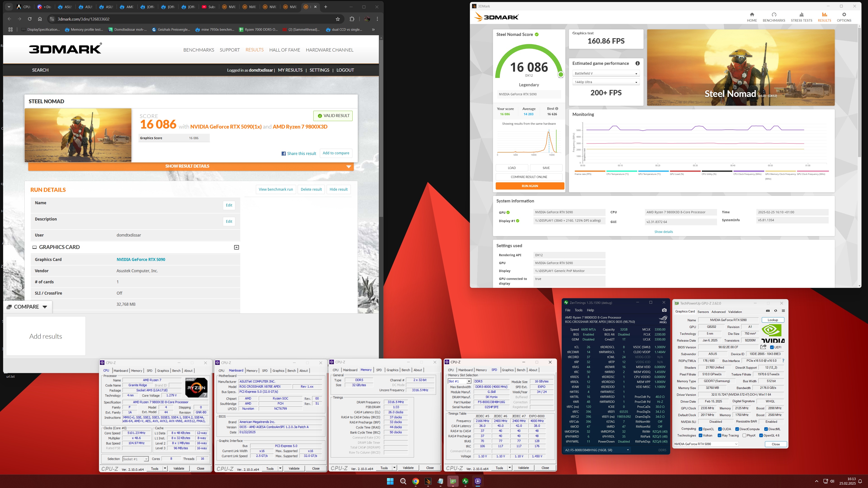Viewport: 868px width, 488px height.
Task: Toggle the Frame rate (FPS) legend color
Action: (x=590, y=171)
